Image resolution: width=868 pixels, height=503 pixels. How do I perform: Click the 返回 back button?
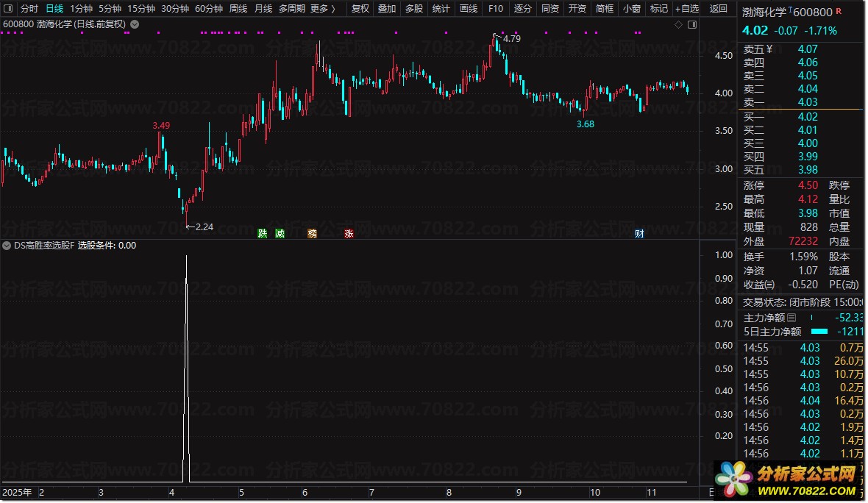[719, 8]
